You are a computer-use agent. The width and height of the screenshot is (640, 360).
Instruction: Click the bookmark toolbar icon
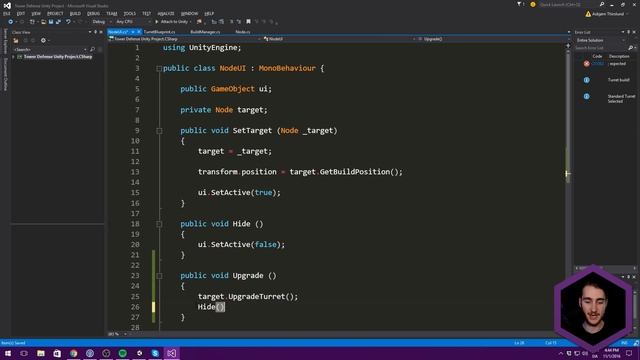click(x=248, y=22)
